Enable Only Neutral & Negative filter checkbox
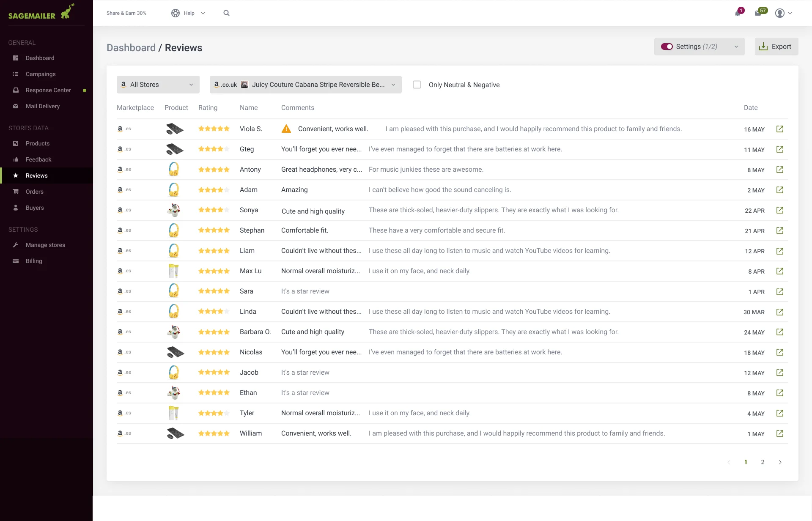This screenshot has width=812, height=521. [417, 85]
